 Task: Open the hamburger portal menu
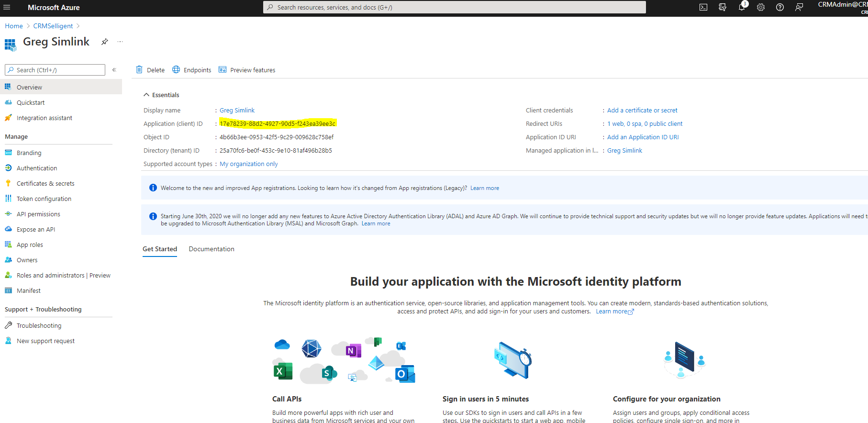7,7
